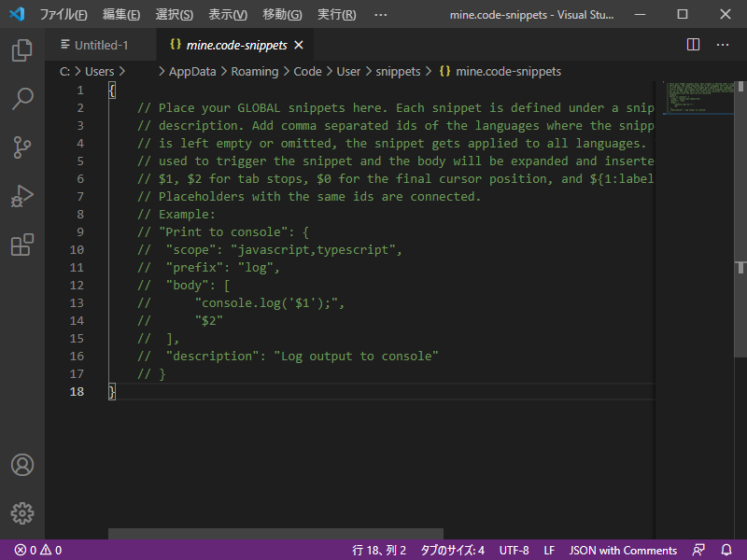Click the opening brace on line 1
Viewport: 747px width, 560px height.
click(x=112, y=90)
